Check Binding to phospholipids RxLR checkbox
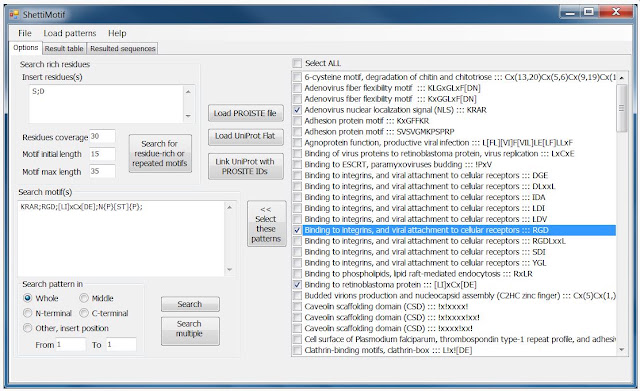640x391 pixels. coord(297,274)
